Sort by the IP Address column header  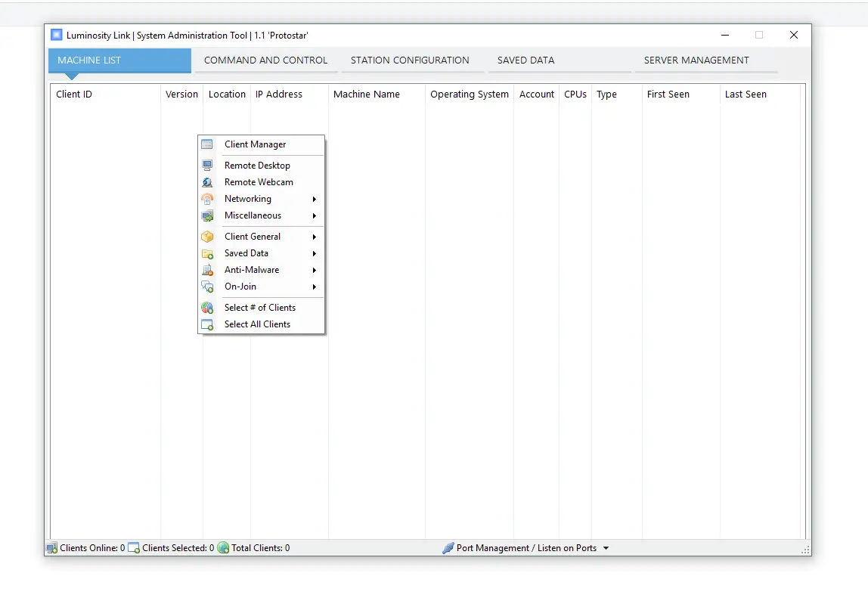point(279,95)
